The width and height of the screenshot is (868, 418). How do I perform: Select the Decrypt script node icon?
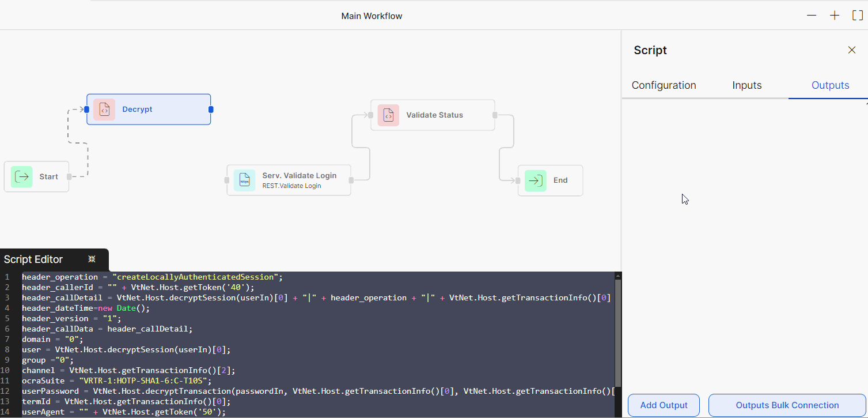[x=104, y=109]
